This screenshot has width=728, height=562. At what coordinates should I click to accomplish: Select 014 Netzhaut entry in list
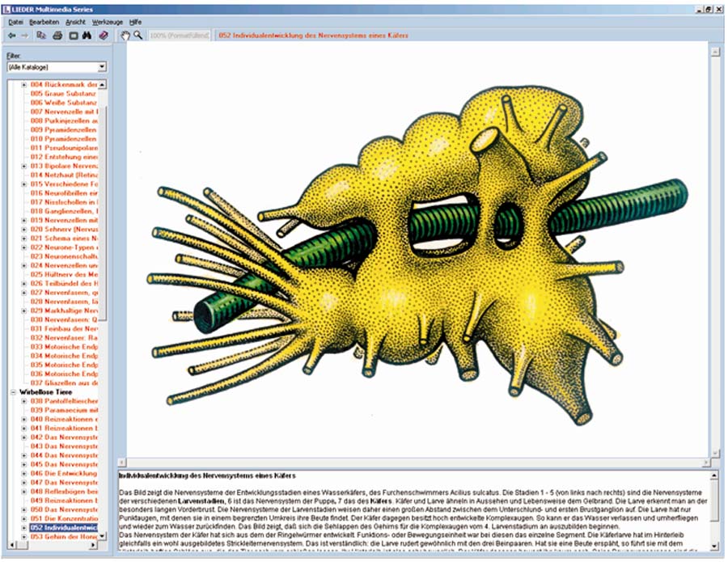pyautogui.click(x=64, y=175)
